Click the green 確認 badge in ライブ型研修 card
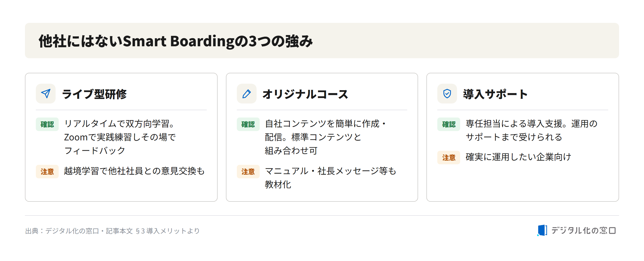This screenshot has width=644, height=261. (x=47, y=124)
